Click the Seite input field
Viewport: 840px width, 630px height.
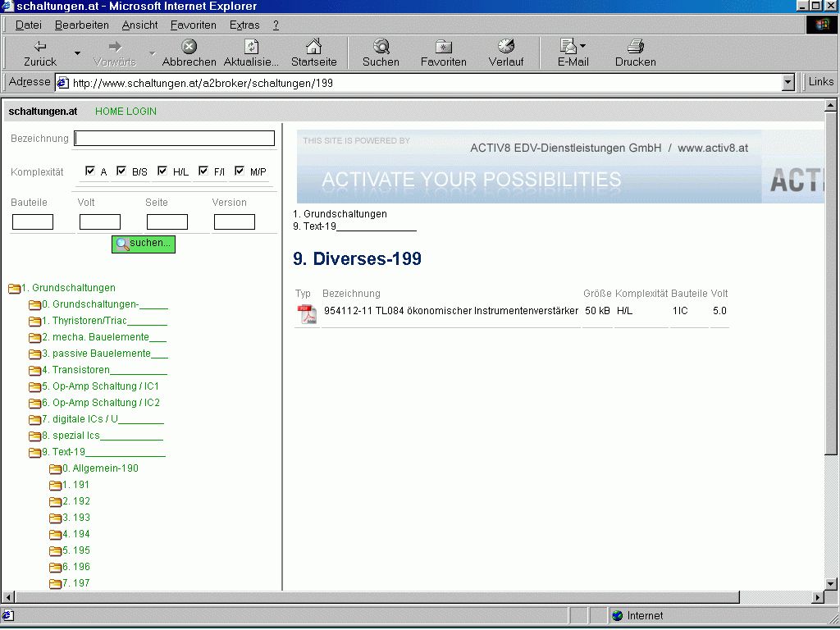pos(167,221)
